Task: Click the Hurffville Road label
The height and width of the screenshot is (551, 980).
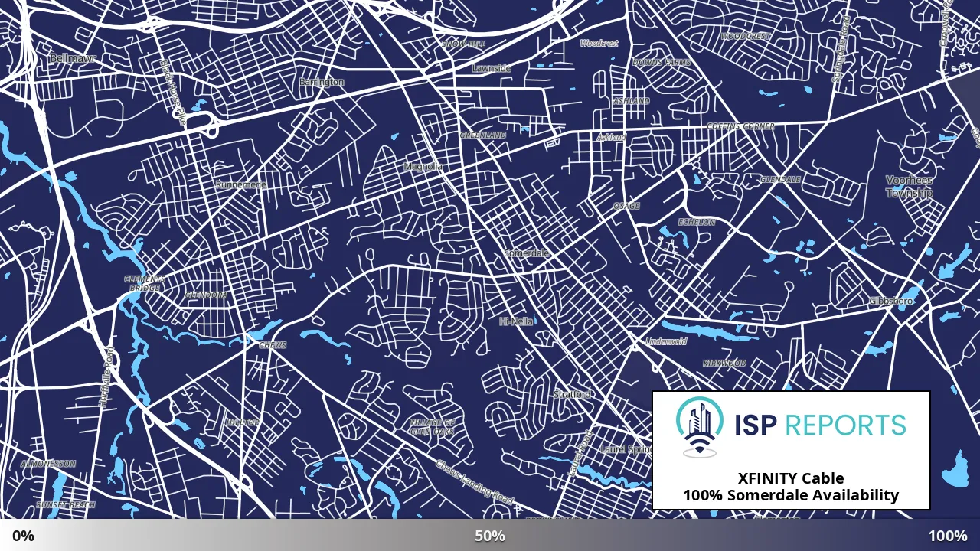Action: click(x=108, y=375)
